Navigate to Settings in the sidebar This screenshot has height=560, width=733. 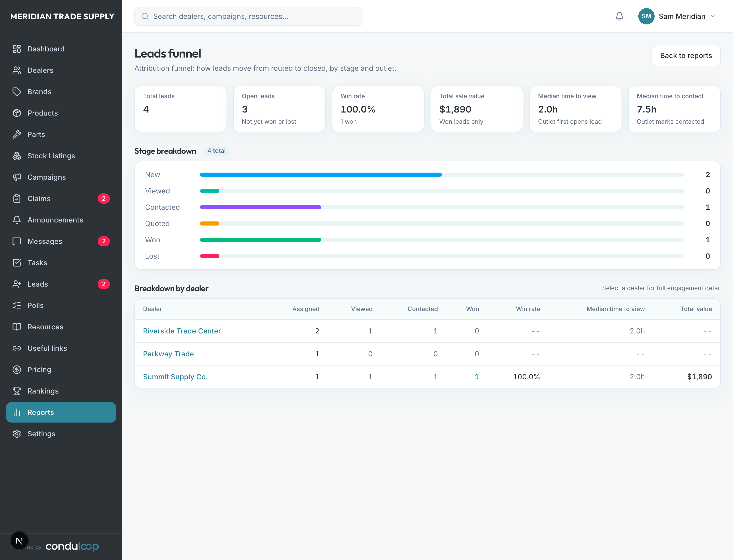[x=61, y=434]
